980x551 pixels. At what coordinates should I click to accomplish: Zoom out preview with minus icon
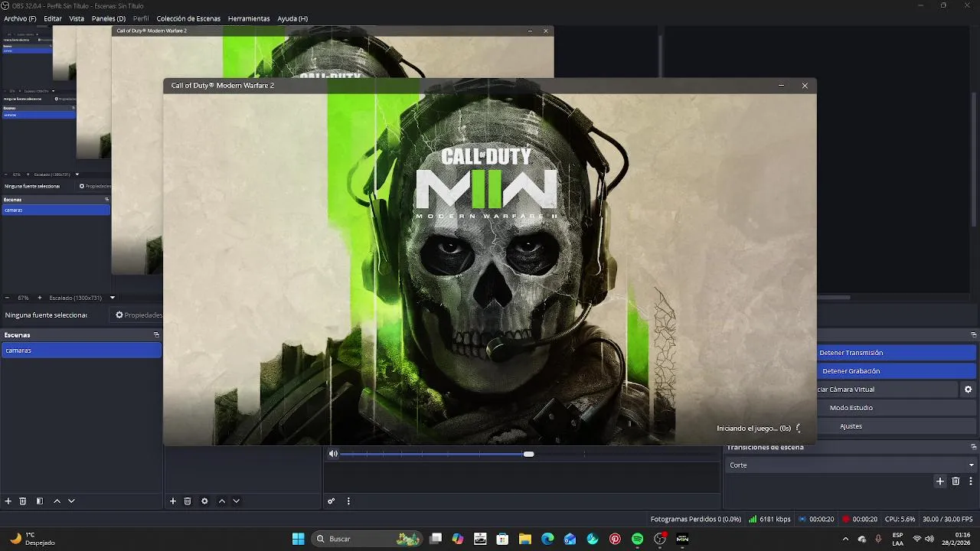coord(7,298)
